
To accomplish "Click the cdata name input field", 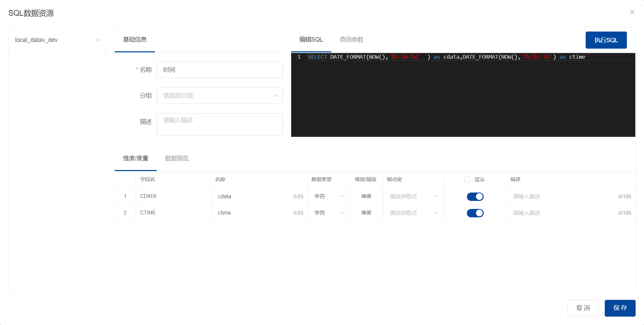I will pyautogui.click(x=260, y=197).
